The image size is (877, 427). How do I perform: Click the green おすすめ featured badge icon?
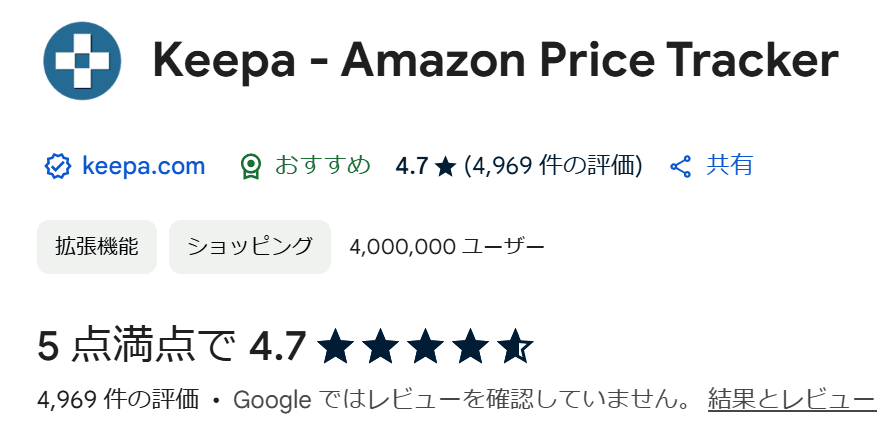[252, 166]
